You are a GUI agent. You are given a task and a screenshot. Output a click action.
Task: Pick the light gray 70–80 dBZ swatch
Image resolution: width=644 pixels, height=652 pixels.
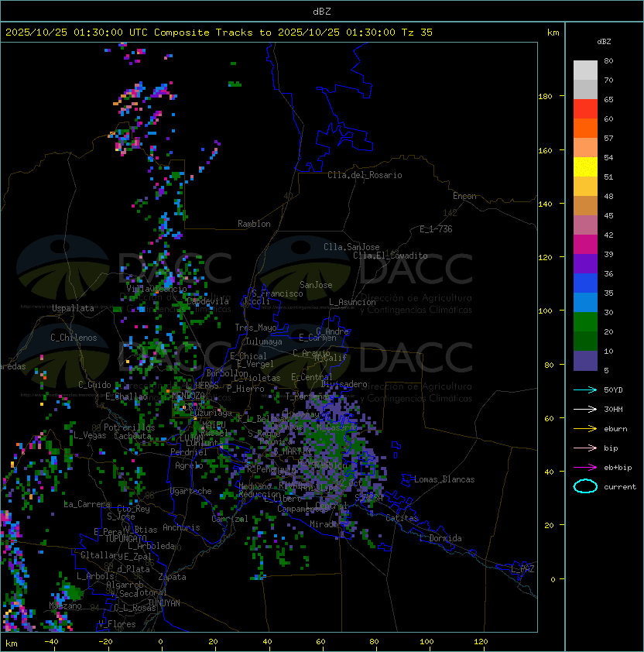(585, 70)
